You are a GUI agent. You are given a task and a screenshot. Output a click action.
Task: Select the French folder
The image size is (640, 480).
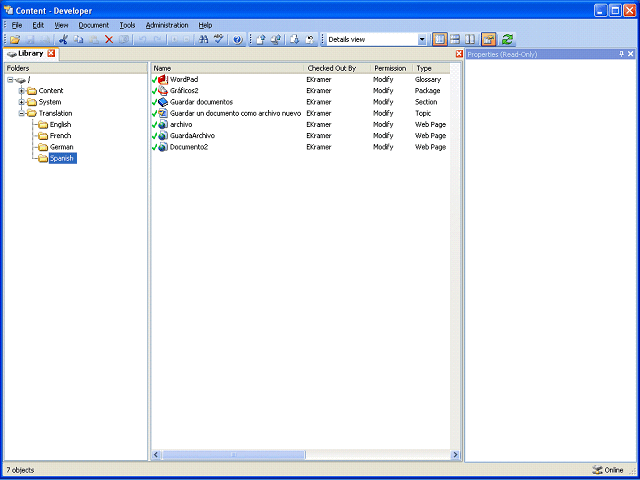tap(60, 136)
